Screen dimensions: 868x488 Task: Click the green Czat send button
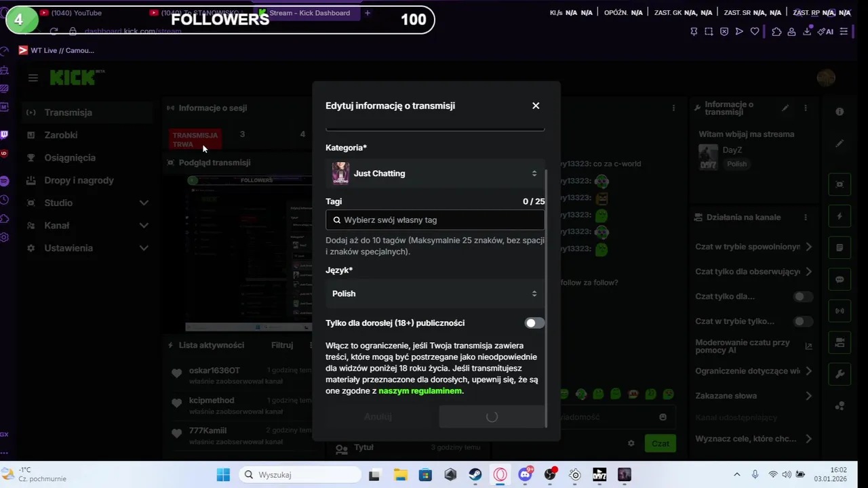click(x=660, y=443)
